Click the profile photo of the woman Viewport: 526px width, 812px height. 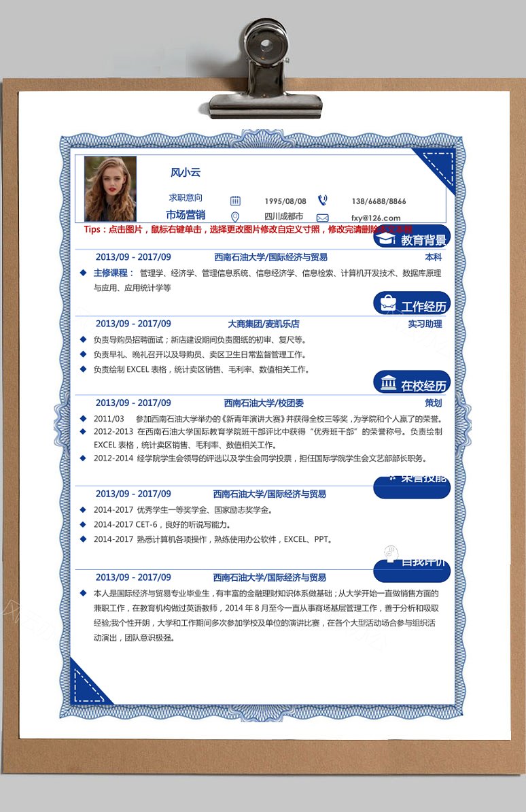coord(110,188)
